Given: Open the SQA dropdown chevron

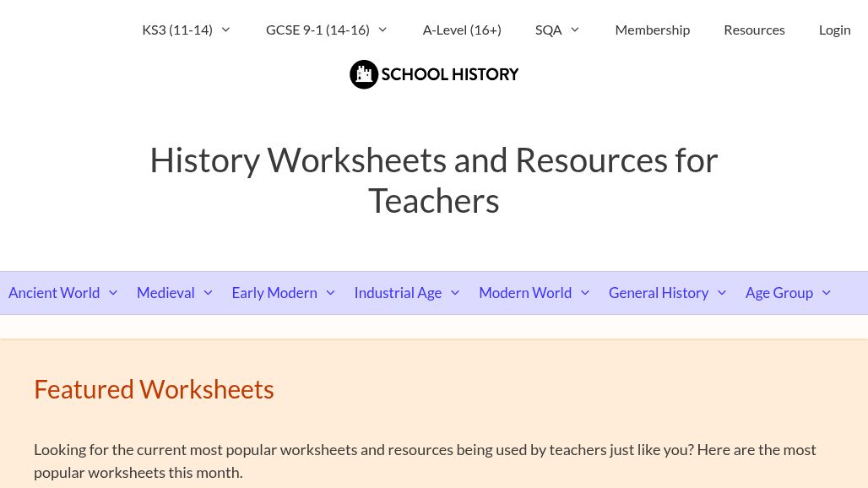Looking at the screenshot, I should (573, 30).
